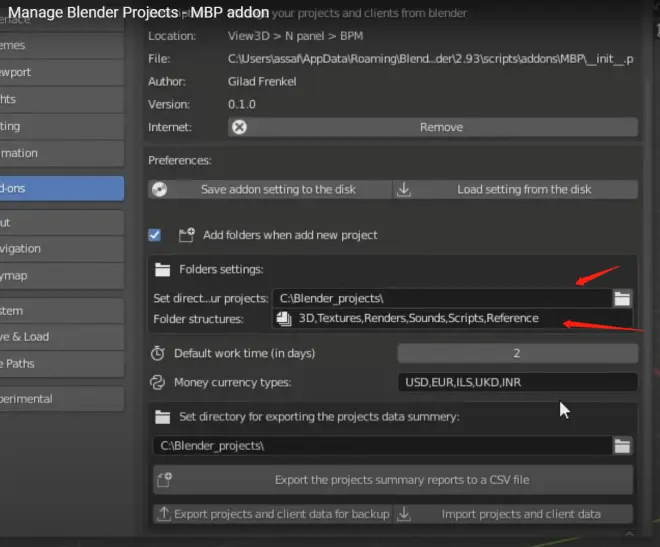
Task: Edit the Money currency types field
Action: tap(517, 382)
